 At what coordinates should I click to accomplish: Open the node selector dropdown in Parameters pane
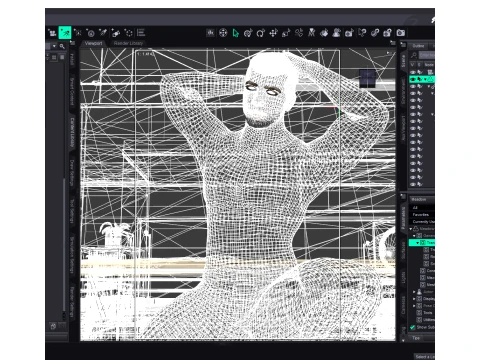click(422, 200)
